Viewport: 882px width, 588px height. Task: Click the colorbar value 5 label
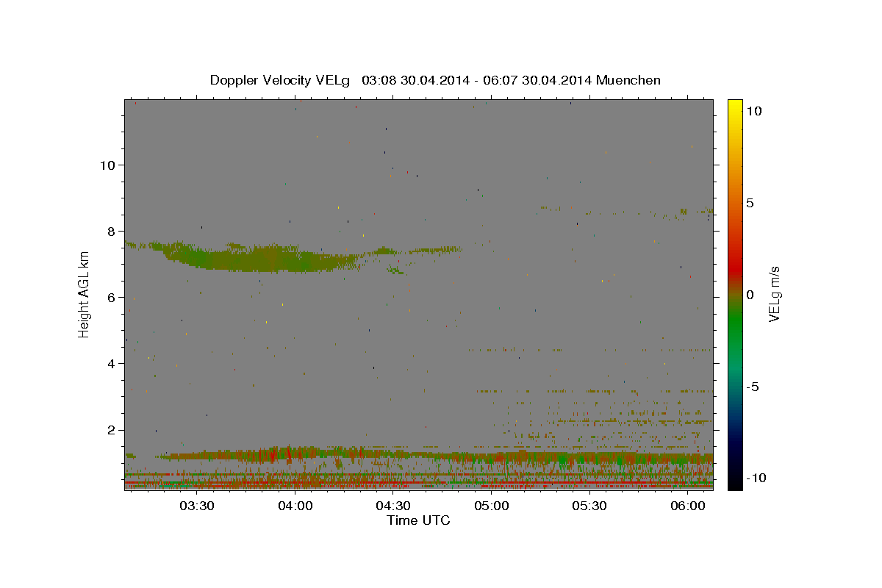pyautogui.click(x=750, y=203)
